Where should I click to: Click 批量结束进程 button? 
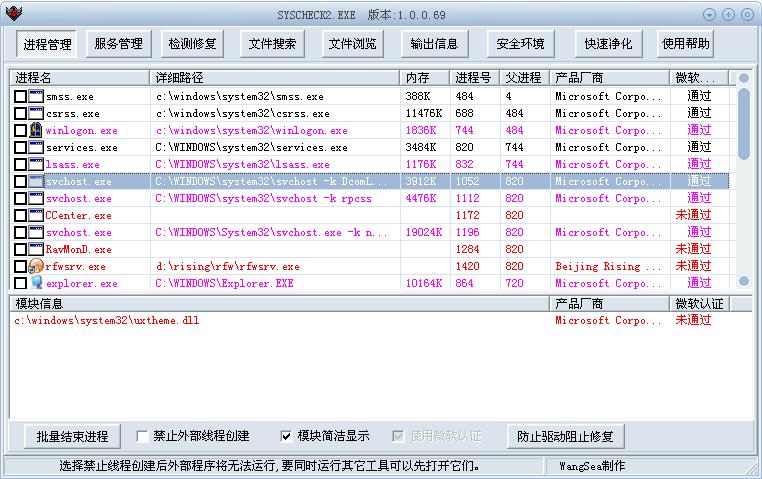tap(72, 436)
